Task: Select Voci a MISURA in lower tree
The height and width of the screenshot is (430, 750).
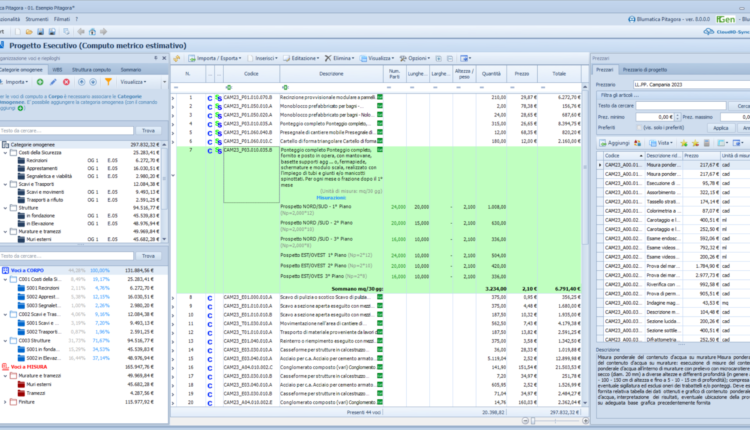Action: coord(29,367)
